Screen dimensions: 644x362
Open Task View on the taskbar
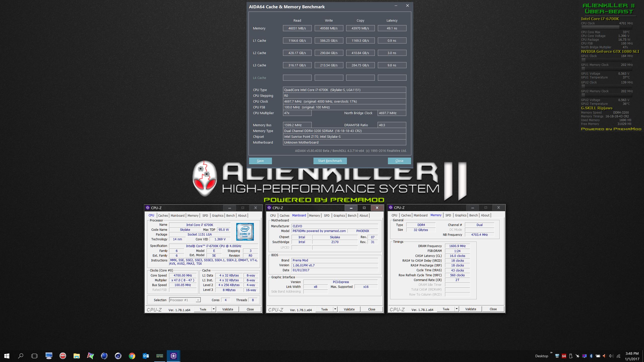pyautogui.click(x=34, y=356)
